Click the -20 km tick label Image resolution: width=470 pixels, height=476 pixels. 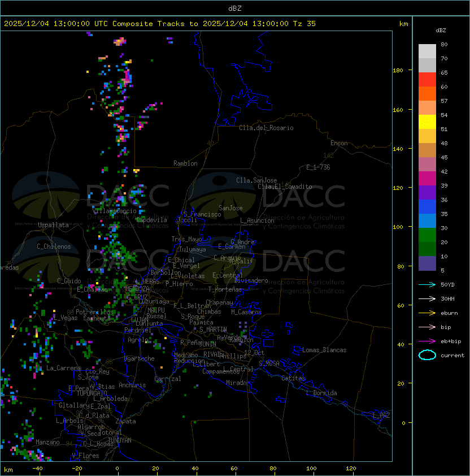(77, 469)
